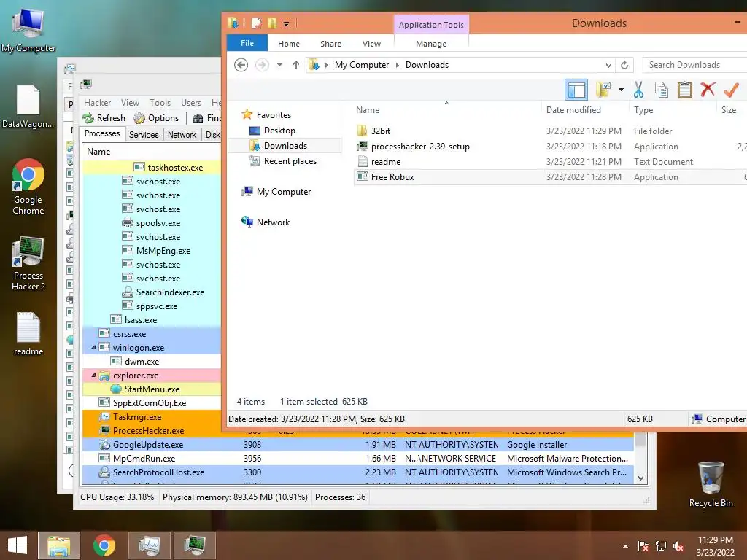Switch to Processes tab in Process Hacker
The height and width of the screenshot is (560, 747).
coord(102,134)
